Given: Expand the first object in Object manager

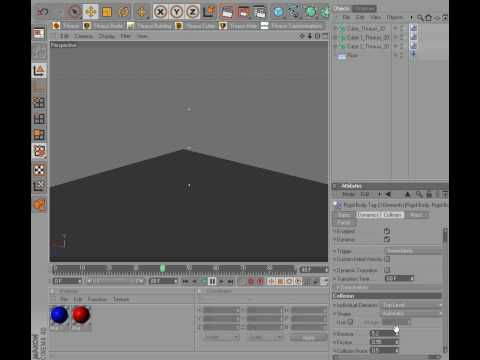Looking at the screenshot, I should pos(336,29).
